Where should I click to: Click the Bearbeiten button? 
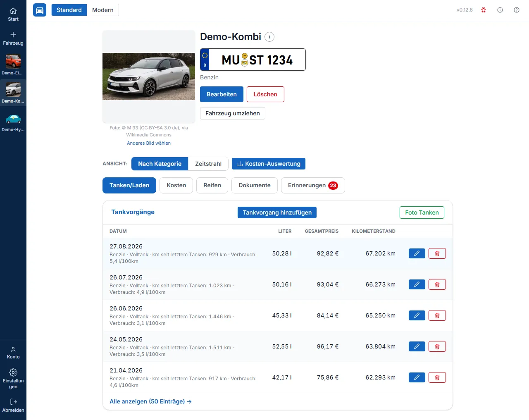pos(222,94)
